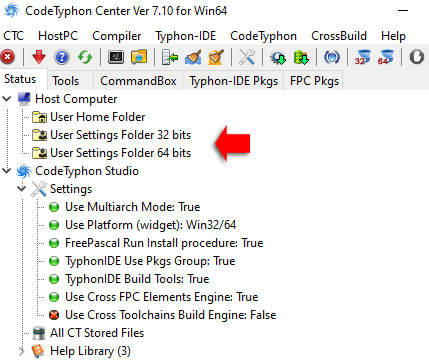Click the red X stop toolbar icon

8,57
